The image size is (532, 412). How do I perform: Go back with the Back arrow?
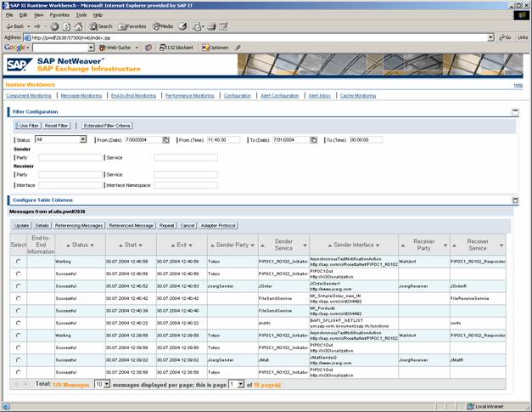15,26
